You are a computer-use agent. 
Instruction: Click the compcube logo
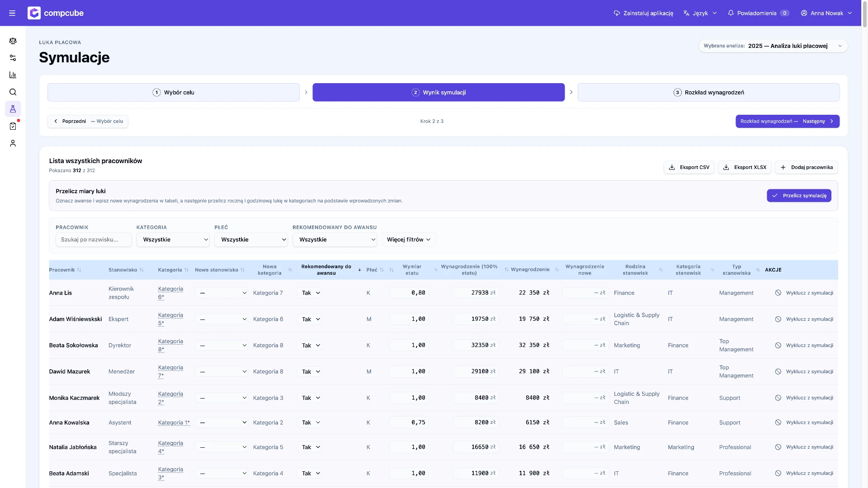[x=56, y=13]
